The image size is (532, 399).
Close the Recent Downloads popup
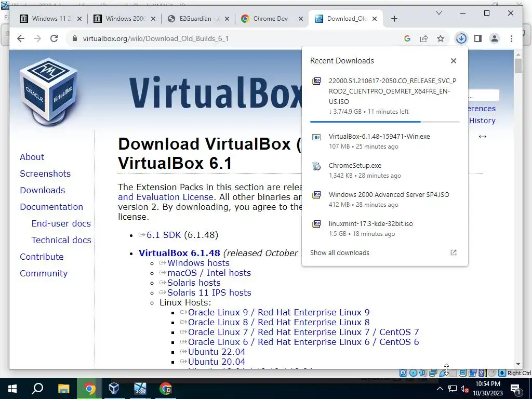453,61
